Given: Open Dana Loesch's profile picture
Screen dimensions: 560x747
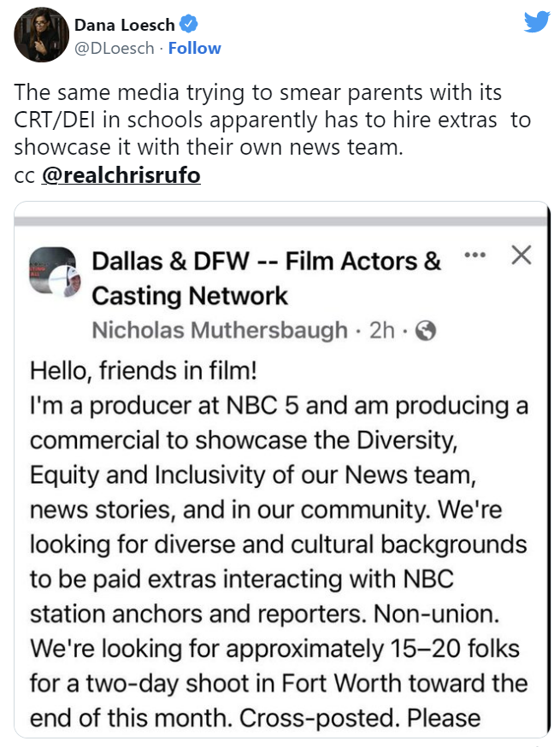Looking at the screenshot, I should click(x=41, y=35).
